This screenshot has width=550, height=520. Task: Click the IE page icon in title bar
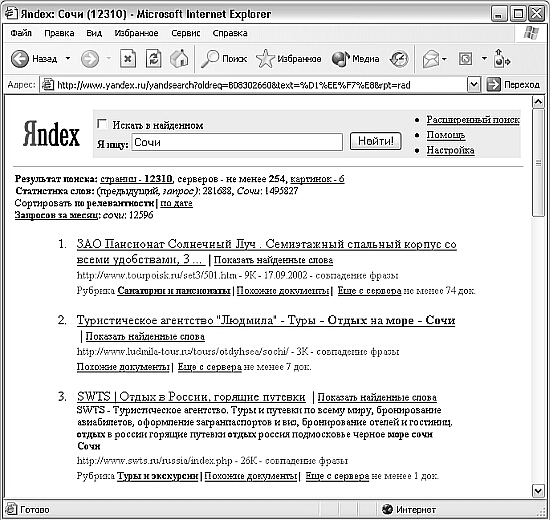(11, 13)
